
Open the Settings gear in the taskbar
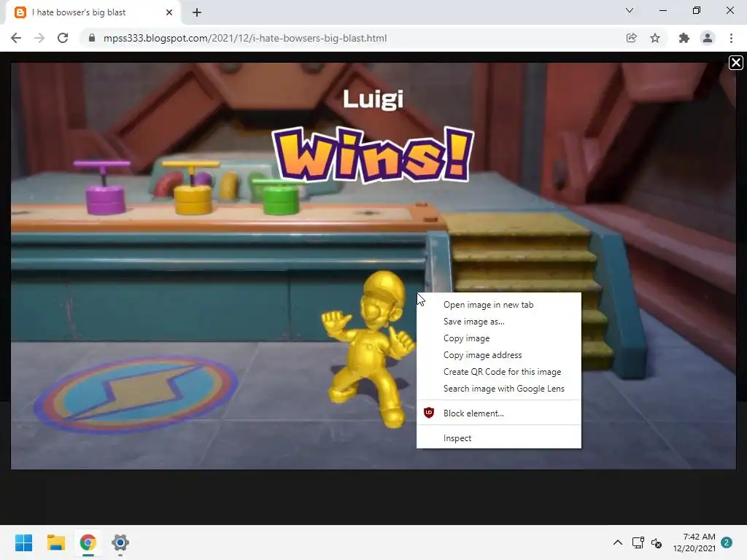(120, 542)
